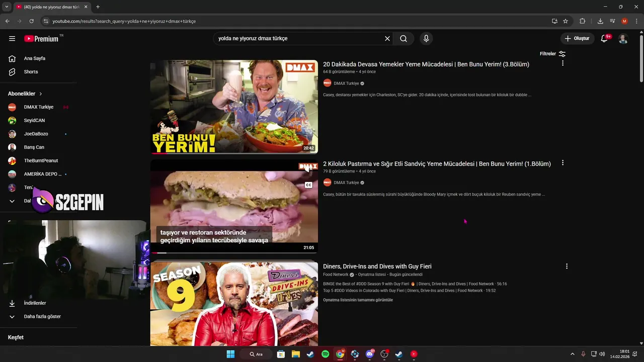Open the Season 9 Guy Fieri playlist thumbnail

click(234, 304)
